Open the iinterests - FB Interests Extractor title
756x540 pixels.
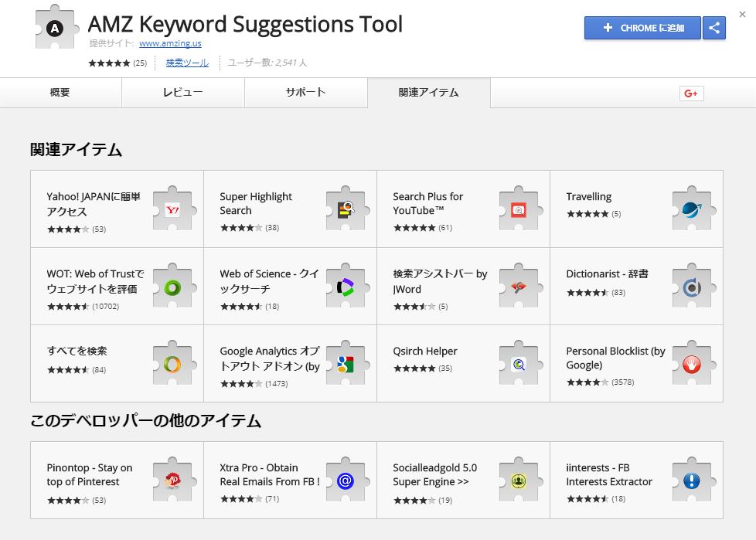[x=609, y=474]
